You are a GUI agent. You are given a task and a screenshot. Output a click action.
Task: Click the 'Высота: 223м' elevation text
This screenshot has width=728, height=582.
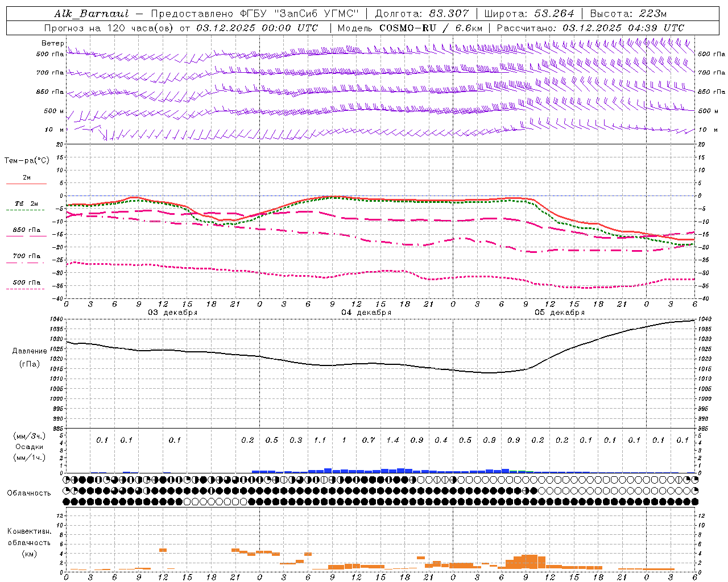[628, 14]
